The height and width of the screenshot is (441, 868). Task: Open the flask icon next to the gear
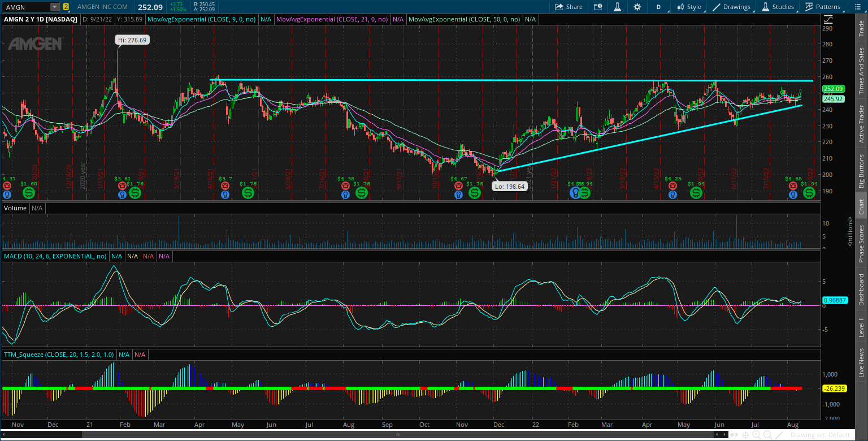tap(618, 7)
